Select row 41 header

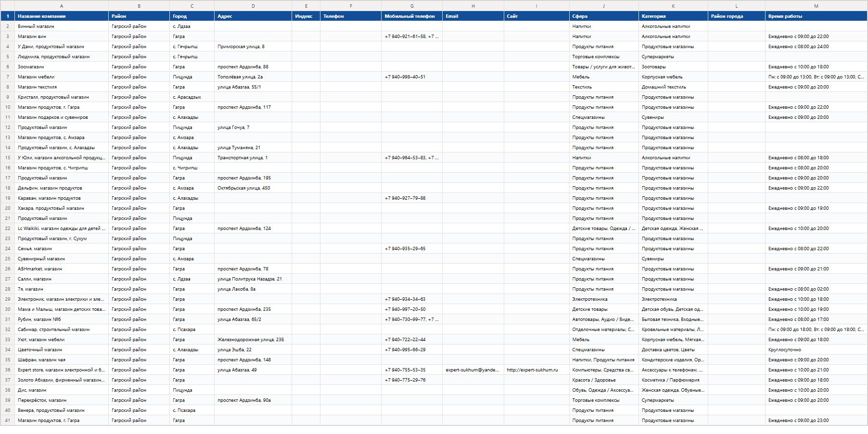tap(8, 421)
